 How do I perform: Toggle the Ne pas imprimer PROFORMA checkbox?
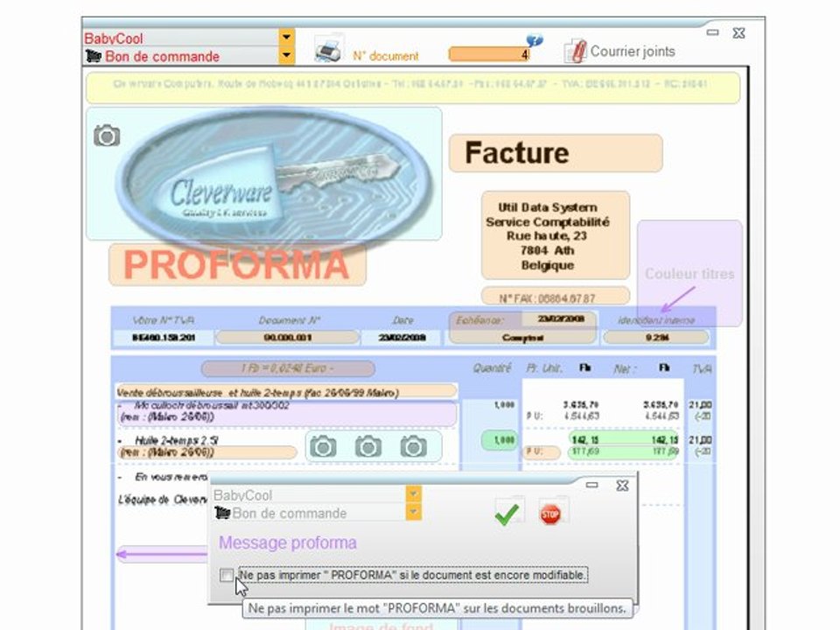(x=227, y=576)
